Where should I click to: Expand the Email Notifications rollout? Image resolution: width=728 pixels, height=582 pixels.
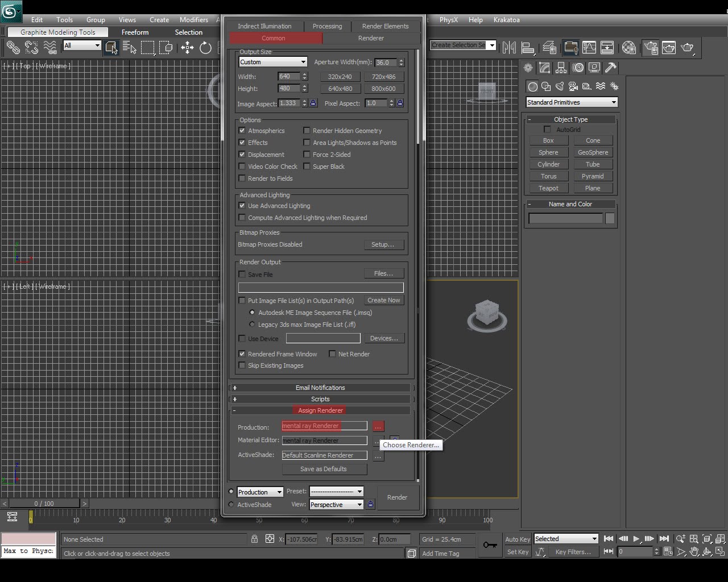coord(320,388)
